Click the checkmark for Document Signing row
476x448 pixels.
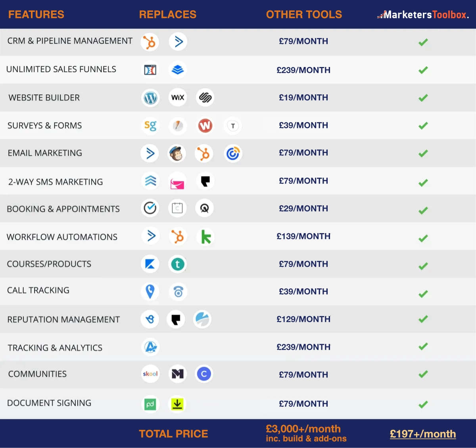coord(423,404)
